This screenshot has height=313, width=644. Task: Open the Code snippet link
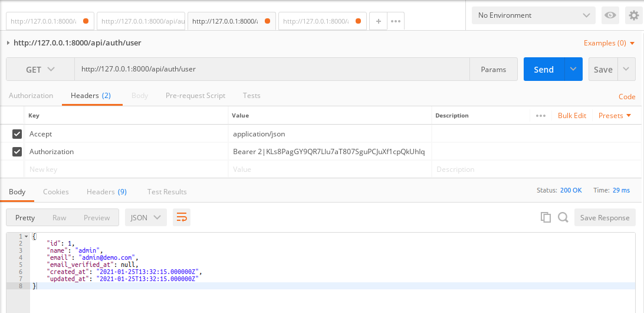(626, 97)
